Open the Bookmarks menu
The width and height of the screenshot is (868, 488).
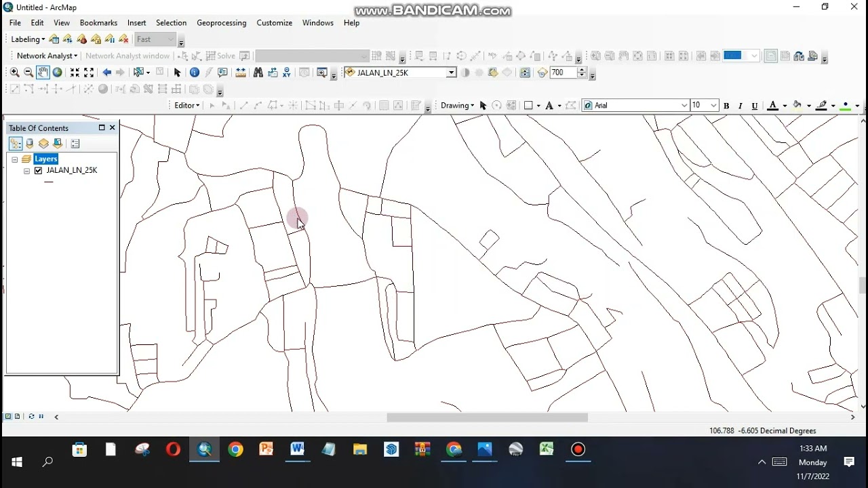click(98, 22)
